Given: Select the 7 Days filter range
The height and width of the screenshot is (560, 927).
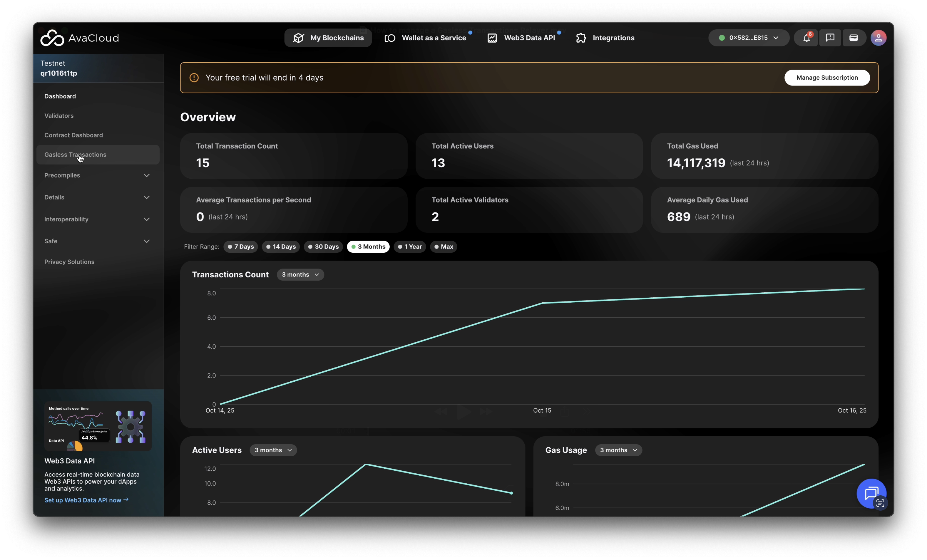Looking at the screenshot, I should pyautogui.click(x=241, y=247).
